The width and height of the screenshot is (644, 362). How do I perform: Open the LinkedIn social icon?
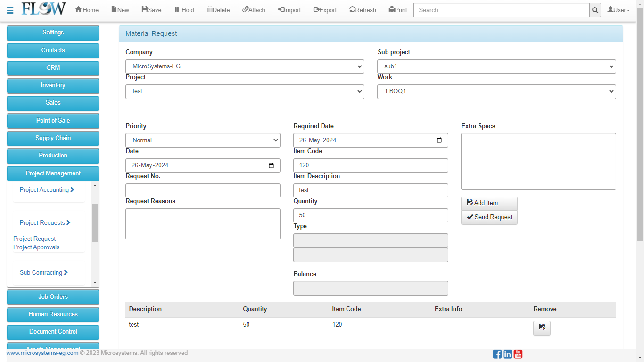coord(508,354)
